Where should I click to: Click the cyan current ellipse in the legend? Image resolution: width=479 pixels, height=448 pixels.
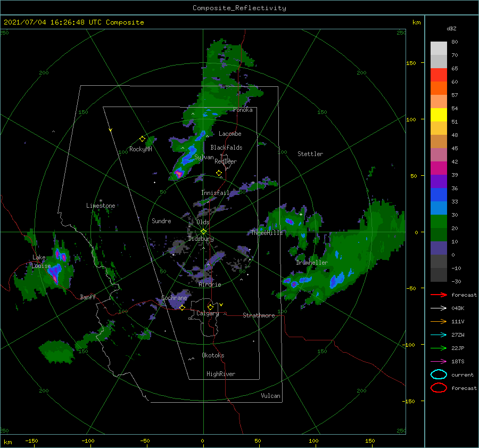(439, 374)
